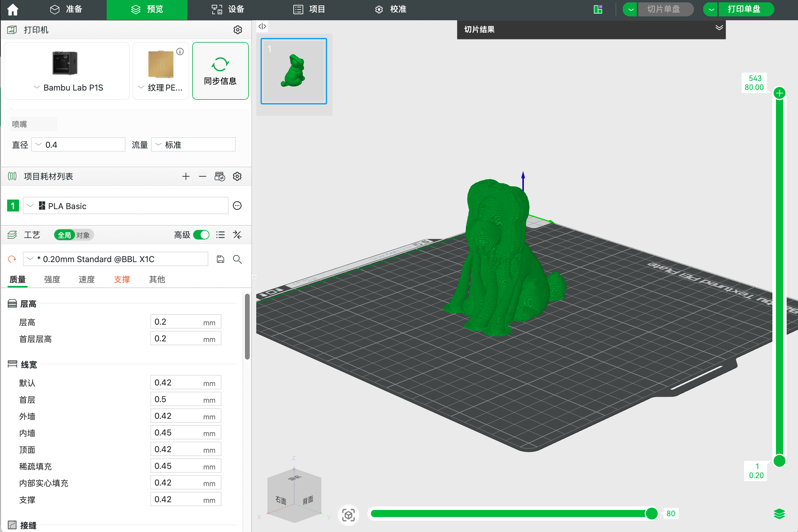Click the Bambu Lab P1S printer image
Image resolution: width=798 pixels, height=532 pixels.
click(x=65, y=63)
